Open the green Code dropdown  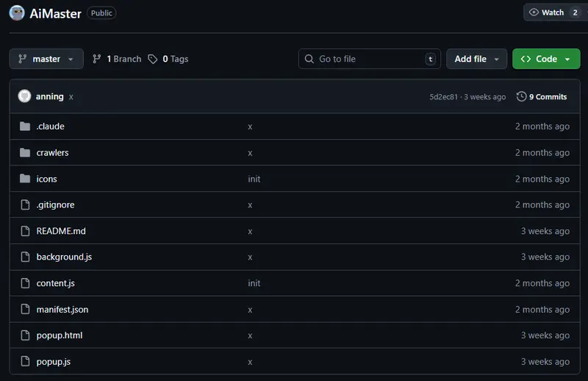pyautogui.click(x=546, y=59)
